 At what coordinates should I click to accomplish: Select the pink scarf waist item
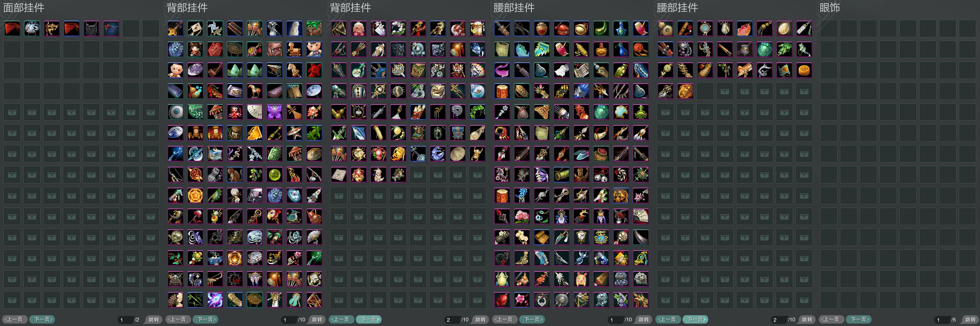click(x=502, y=71)
